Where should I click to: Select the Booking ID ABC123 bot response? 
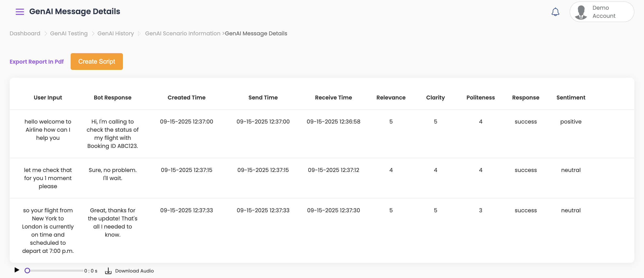pos(112,134)
